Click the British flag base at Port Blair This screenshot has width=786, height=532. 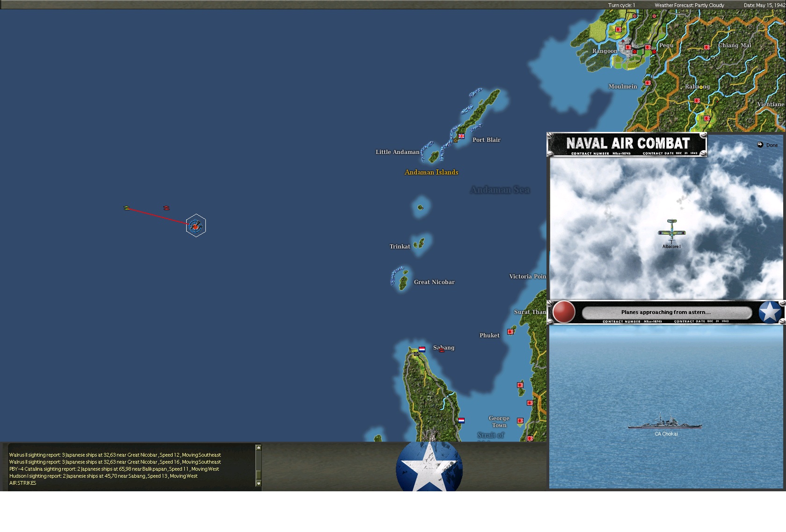461,136
